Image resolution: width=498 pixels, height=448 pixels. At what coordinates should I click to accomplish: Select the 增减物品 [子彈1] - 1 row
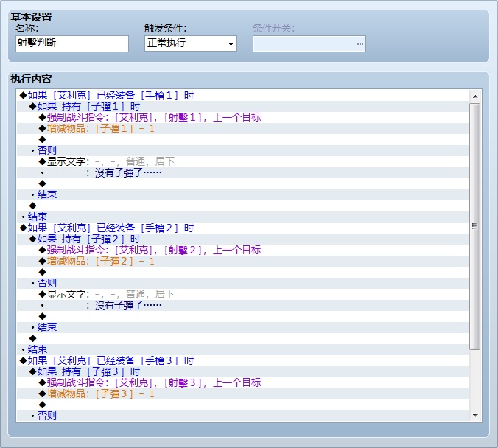pos(242,129)
